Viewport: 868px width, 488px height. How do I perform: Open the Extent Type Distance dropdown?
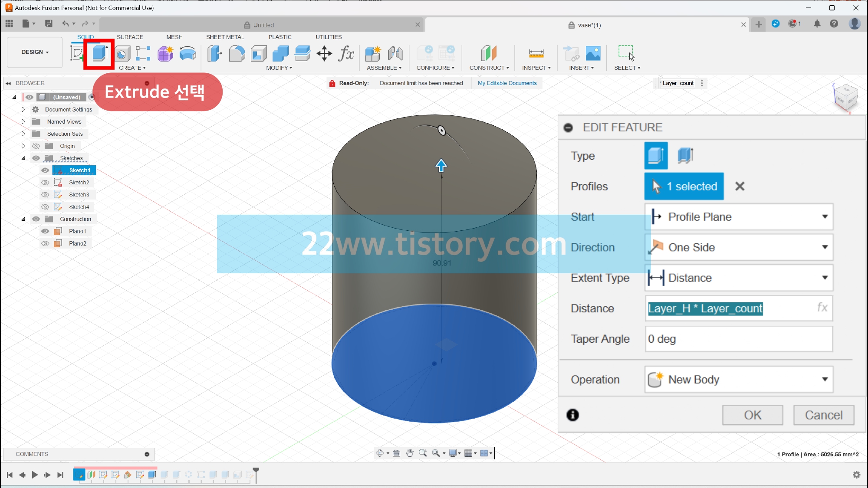tap(739, 278)
